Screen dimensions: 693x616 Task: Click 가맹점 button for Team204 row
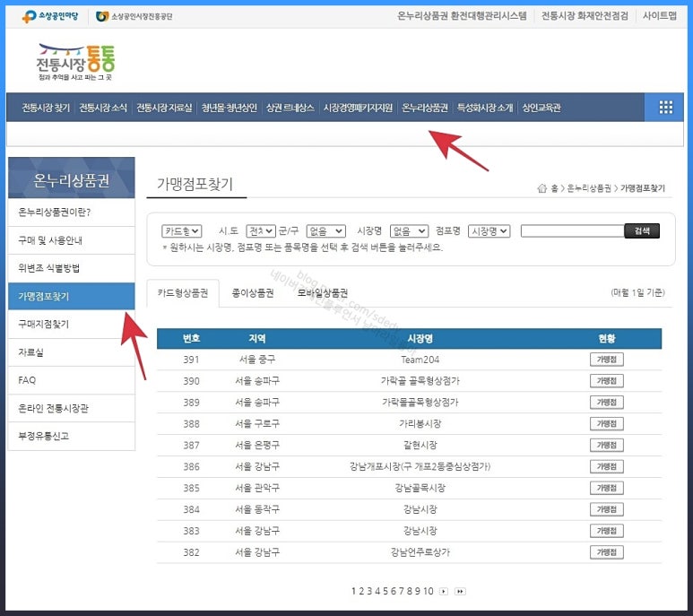607,359
